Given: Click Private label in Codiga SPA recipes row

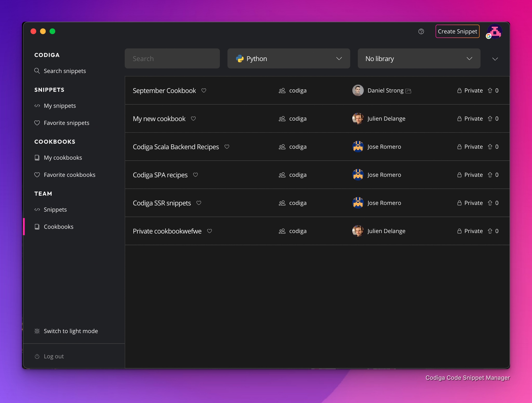Looking at the screenshot, I should 473,175.
